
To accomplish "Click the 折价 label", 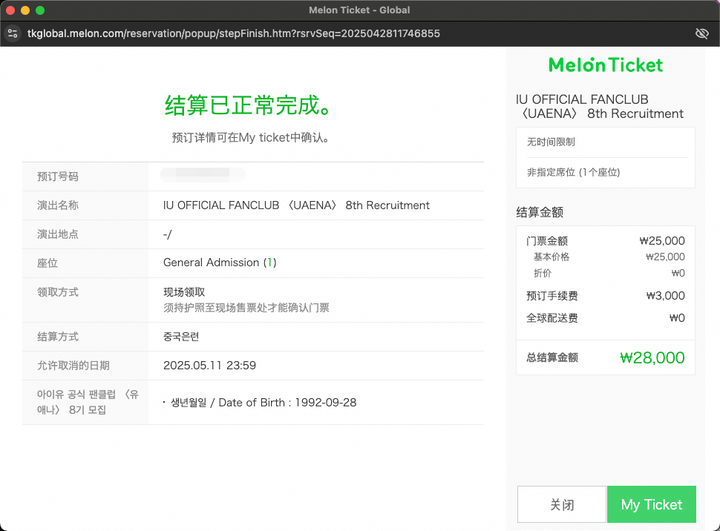I will [542, 273].
